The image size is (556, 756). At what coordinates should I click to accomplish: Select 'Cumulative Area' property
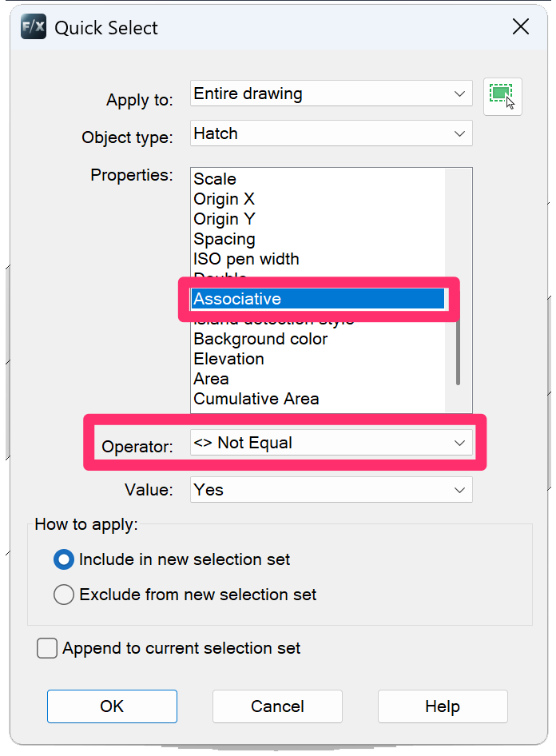(x=256, y=399)
